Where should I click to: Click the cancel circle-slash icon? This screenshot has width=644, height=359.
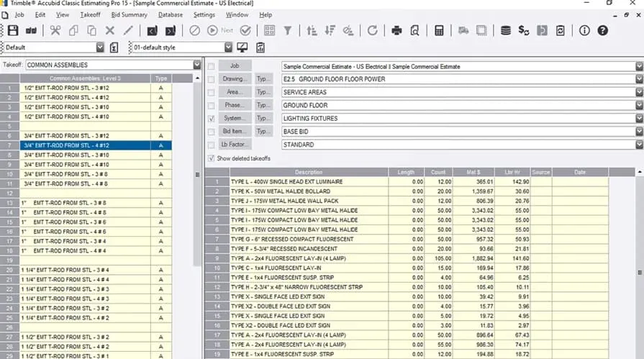point(195,30)
